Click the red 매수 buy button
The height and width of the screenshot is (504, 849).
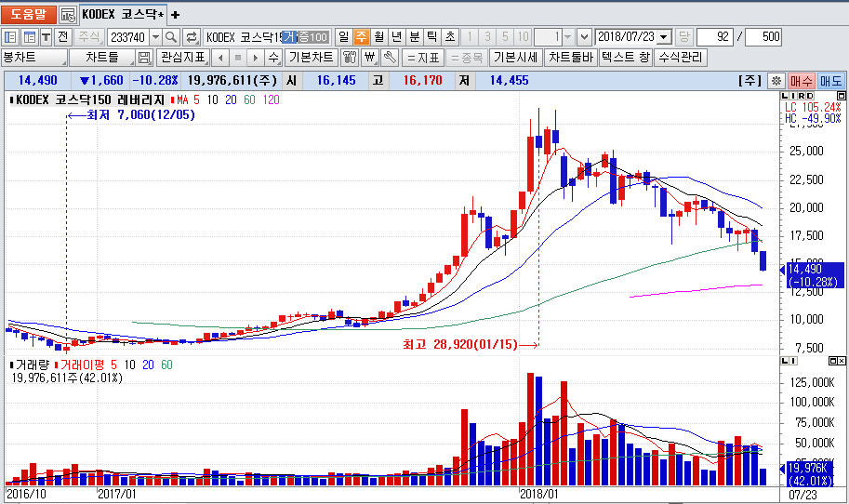(x=802, y=82)
